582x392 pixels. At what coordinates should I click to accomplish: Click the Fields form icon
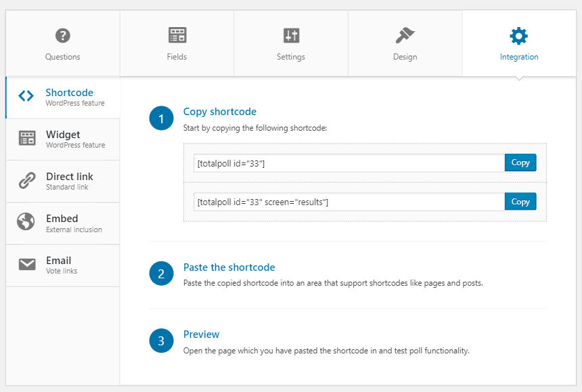pyautogui.click(x=177, y=36)
